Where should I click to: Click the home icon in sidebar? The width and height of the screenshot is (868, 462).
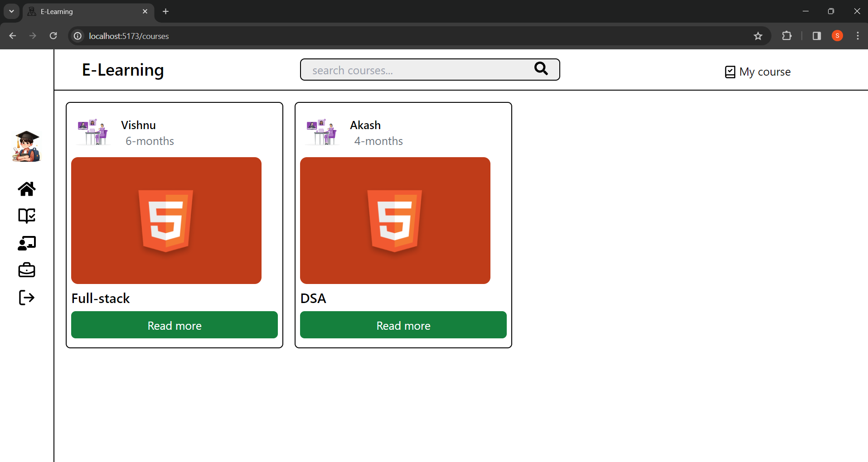click(x=27, y=189)
